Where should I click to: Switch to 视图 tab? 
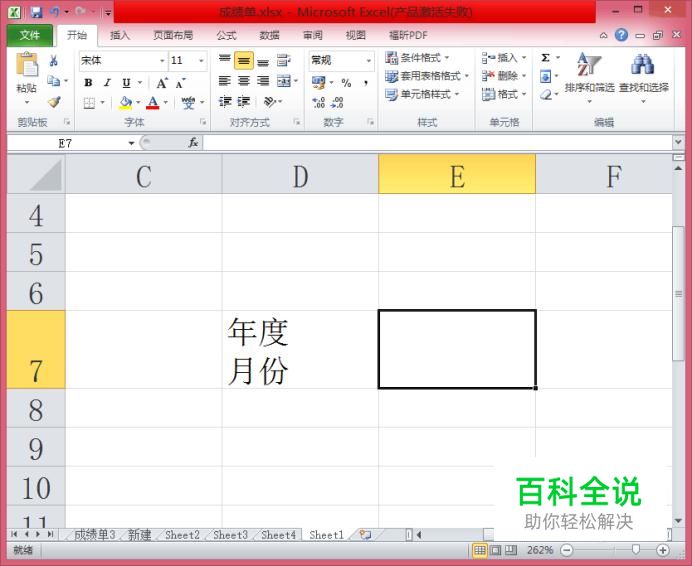356,35
